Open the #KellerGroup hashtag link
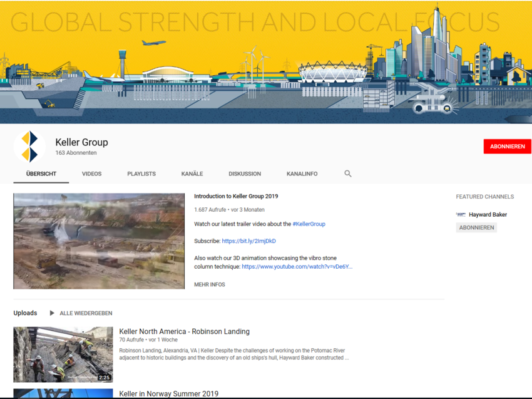The image size is (532, 399). click(309, 224)
